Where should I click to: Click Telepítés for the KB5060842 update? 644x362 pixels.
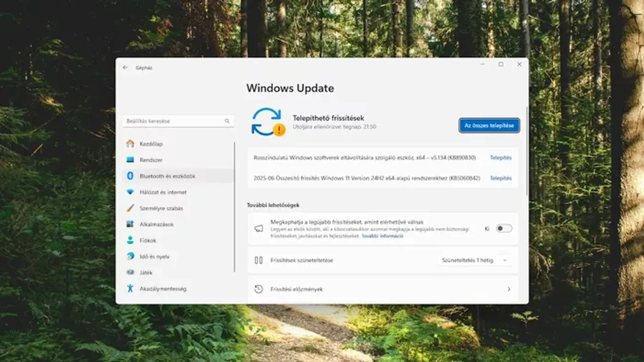[501, 178]
